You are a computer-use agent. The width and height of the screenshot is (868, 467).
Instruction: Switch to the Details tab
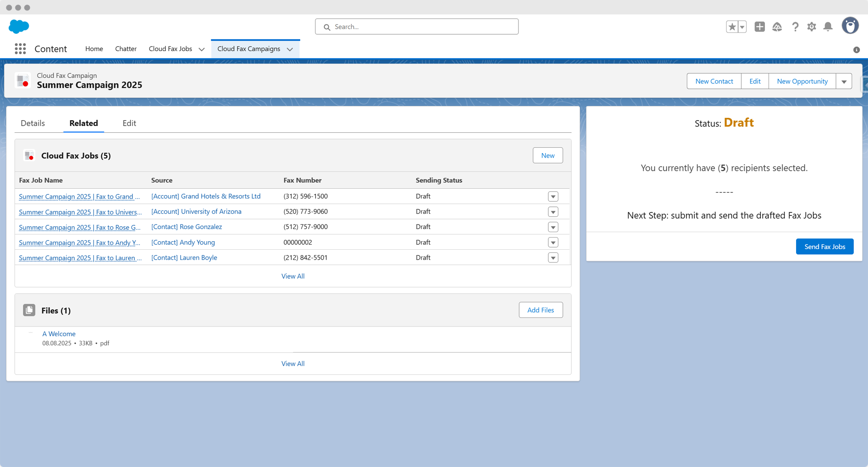click(33, 123)
